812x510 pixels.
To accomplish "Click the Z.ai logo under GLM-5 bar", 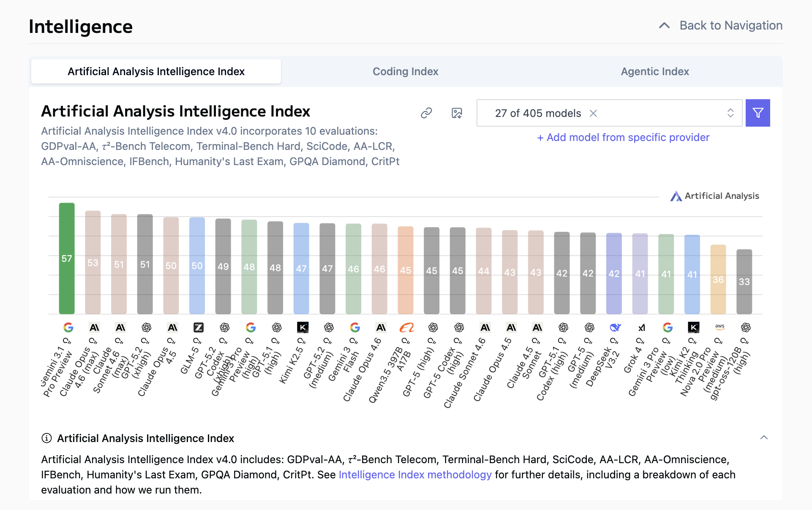I will point(198,327).
